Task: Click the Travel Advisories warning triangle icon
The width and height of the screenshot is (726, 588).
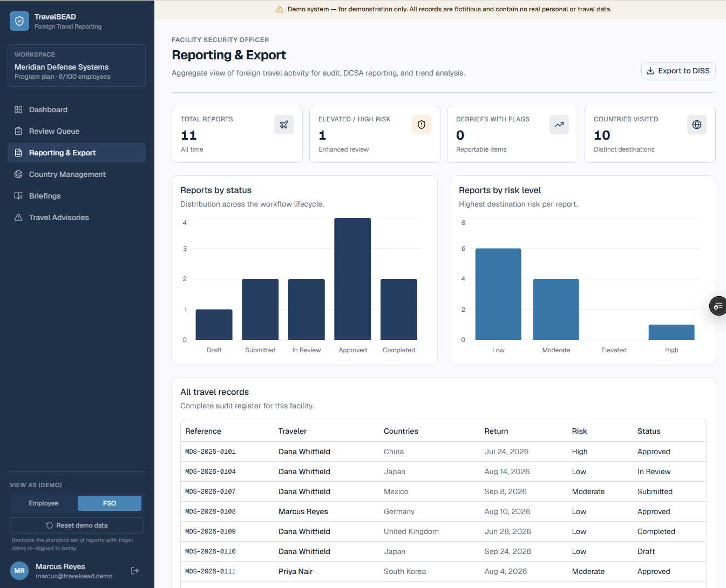Action: pyautogui.click(x=18, y=217)
